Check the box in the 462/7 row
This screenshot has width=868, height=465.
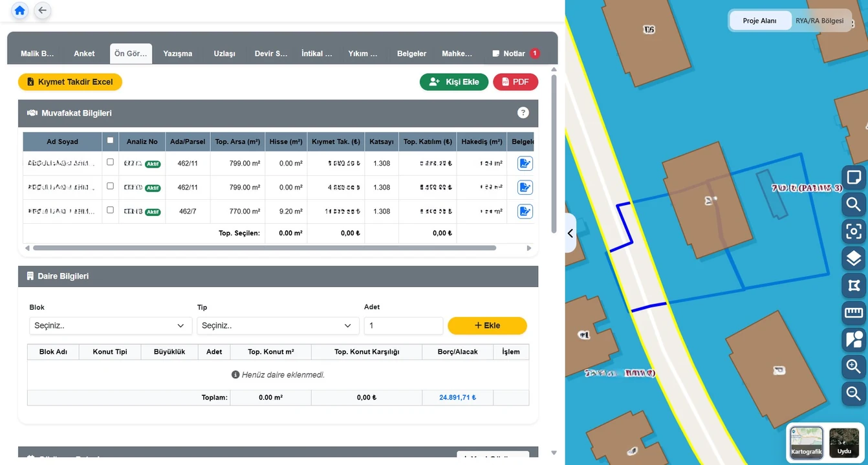110,210
